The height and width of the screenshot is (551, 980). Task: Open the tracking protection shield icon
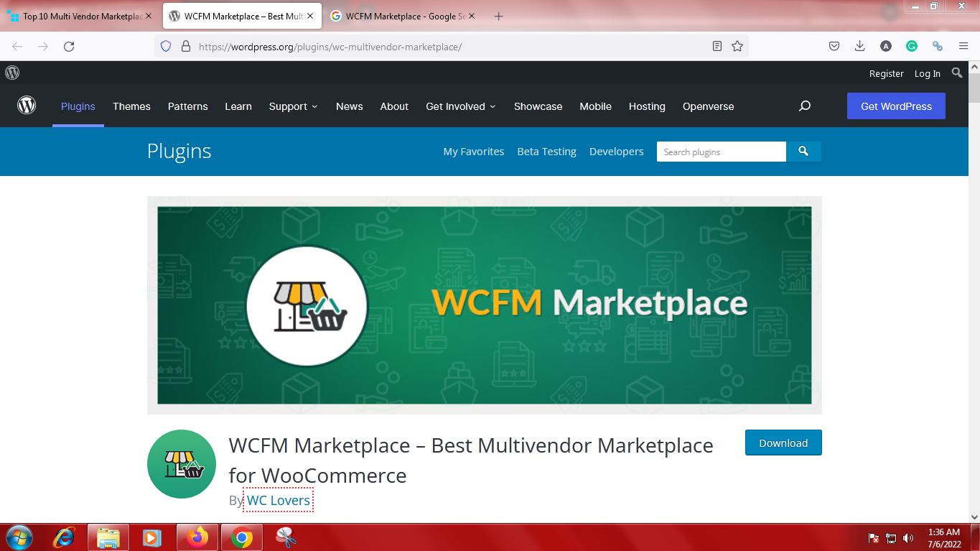point(166,46)
